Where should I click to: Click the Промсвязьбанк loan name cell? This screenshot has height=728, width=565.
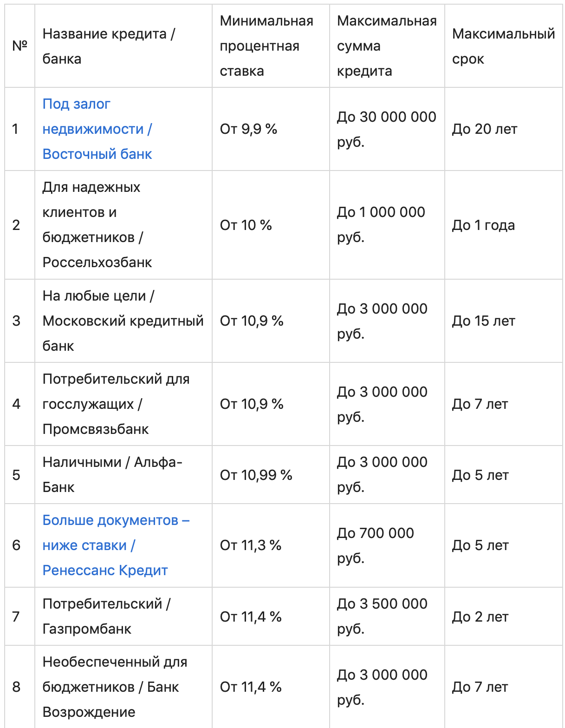coord(116,404)
